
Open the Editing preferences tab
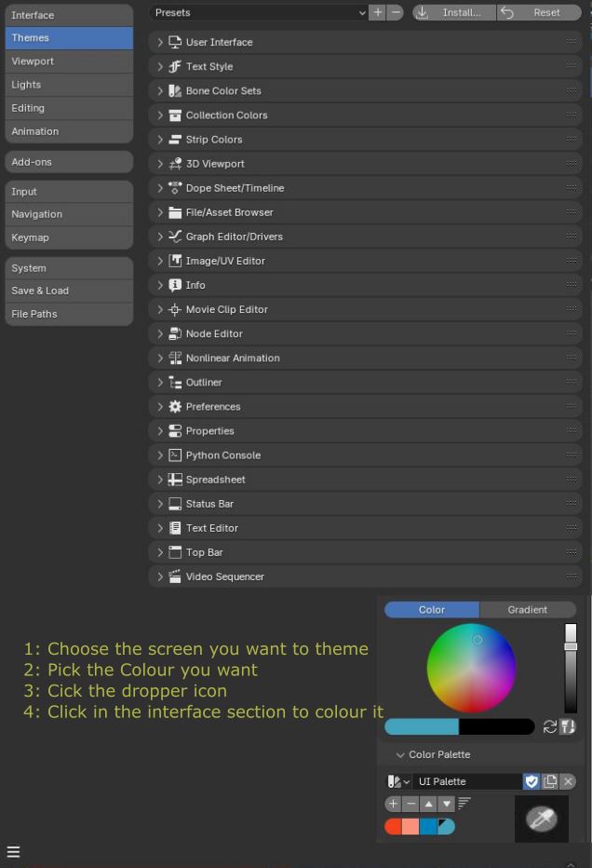click(x=69, y=108)
